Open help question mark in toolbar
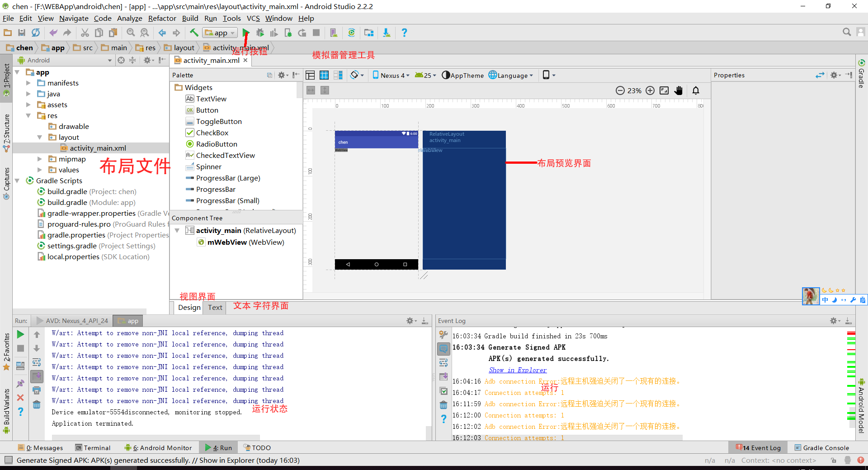This screenshot has width=868, height=470. tap(404, 33)
